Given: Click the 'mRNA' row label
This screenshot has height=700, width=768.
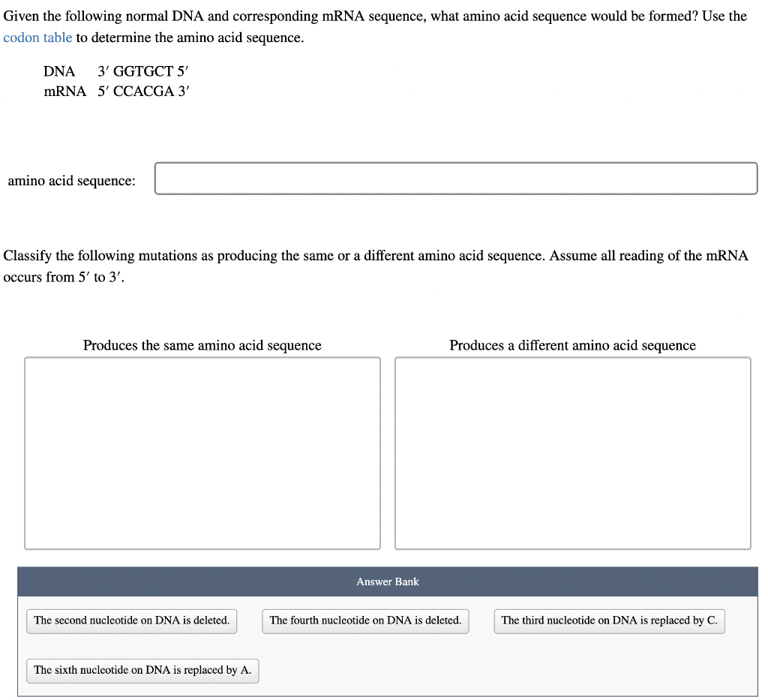Looking at the screenshot, I should pos(64,91).
